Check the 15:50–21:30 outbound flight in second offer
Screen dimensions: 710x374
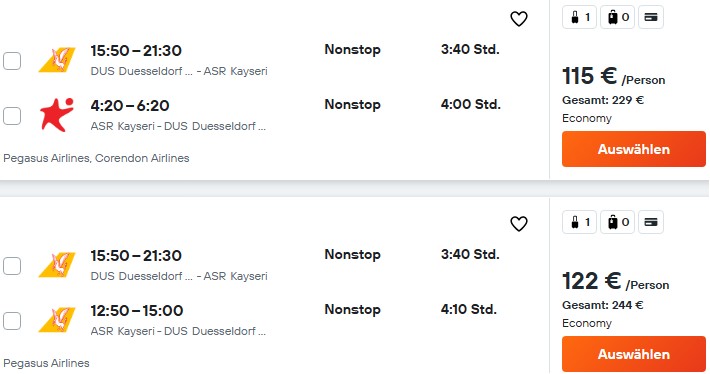pos(12,266)
